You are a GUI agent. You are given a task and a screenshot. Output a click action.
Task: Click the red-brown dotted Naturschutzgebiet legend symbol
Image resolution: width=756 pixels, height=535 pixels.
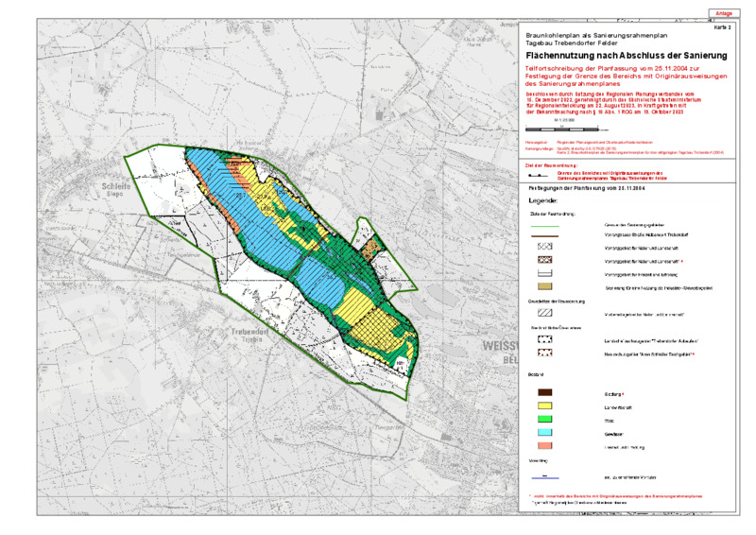(x=542, y=353)
